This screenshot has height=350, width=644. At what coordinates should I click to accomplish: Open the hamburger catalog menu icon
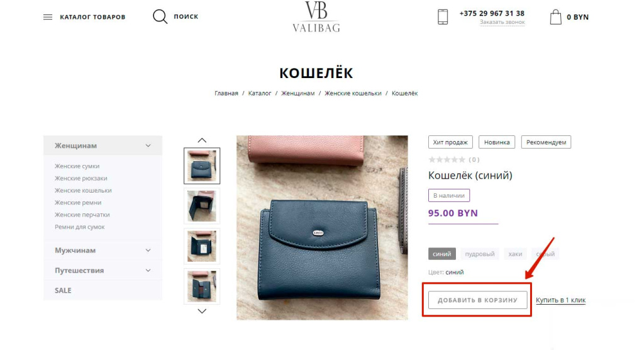[48, 17]
